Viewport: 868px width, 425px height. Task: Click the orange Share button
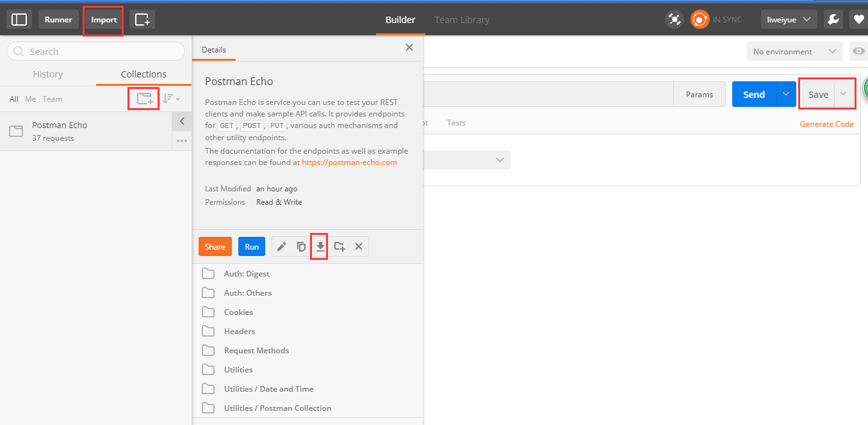[x=215, y=246]
